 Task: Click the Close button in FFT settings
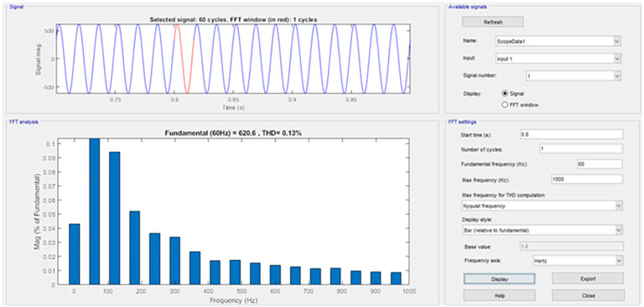point(588,295)
